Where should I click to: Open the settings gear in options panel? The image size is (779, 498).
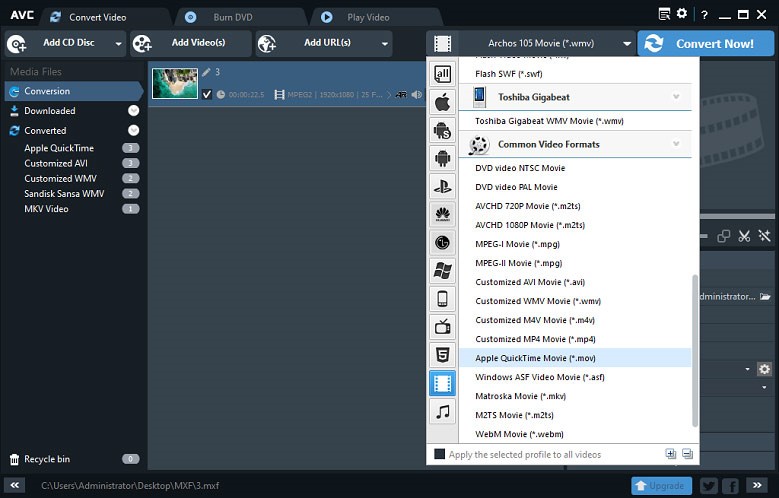764,369
